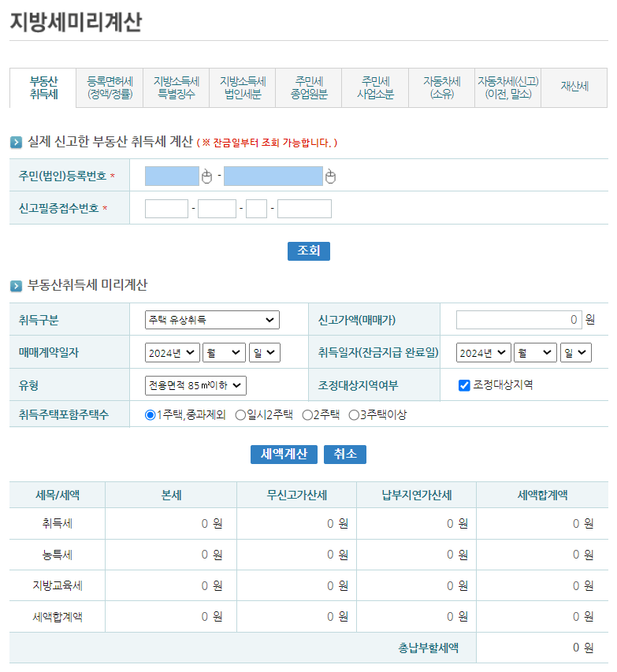The height and width of the screenshot is (672, 617).
Task: Go to the 주민세 종업원분 tab
Action: [x=309, y=88]
